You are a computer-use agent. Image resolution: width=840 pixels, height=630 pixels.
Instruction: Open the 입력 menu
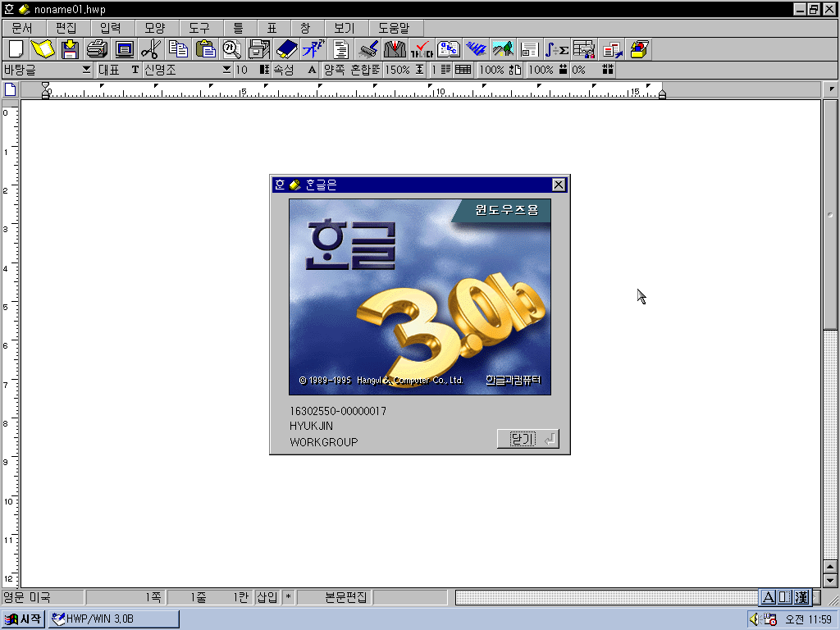[x=111, y=28]
